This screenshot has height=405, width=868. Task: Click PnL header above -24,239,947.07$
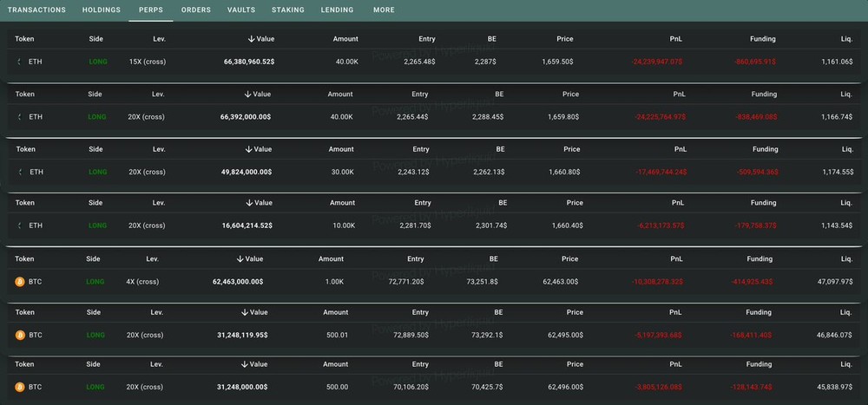676,39
